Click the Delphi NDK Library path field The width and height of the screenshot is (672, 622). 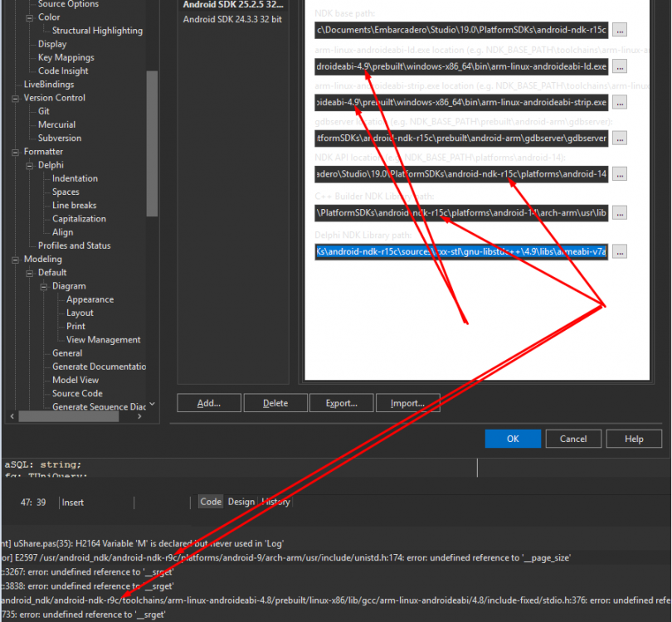coord(461,251)
